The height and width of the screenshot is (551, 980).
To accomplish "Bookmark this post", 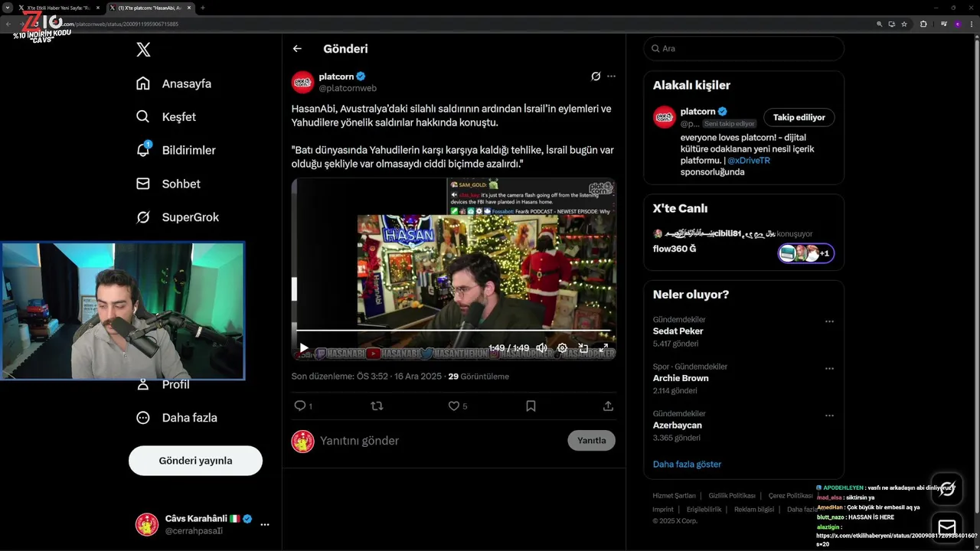I will click(531, 406).
